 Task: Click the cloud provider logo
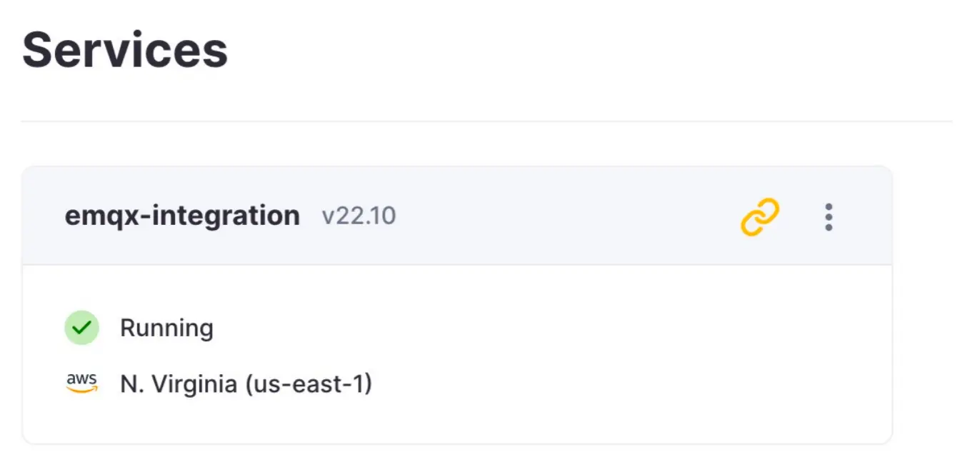pos(81,383)
